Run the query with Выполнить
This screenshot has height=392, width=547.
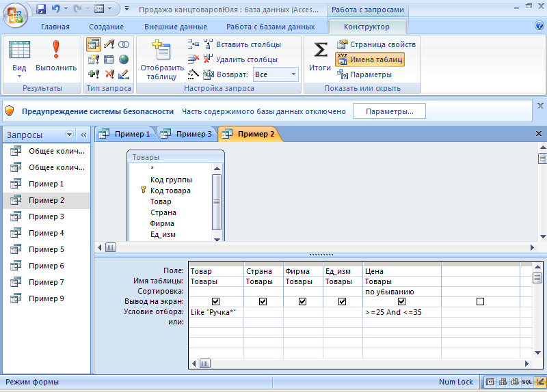(56, 57)
